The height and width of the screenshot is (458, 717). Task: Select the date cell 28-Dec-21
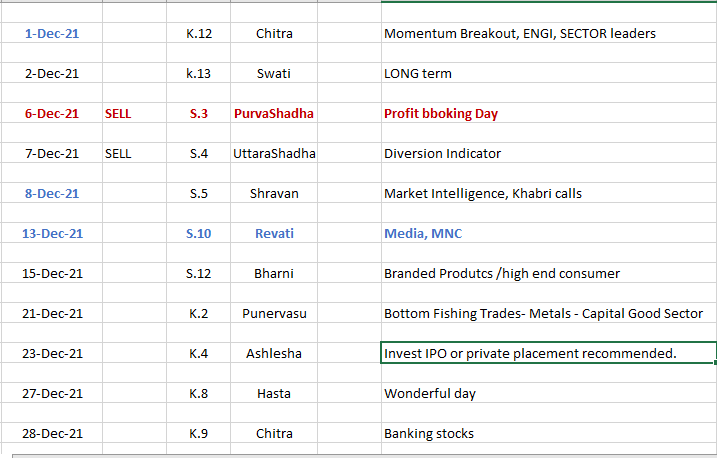tap(52, 433)
